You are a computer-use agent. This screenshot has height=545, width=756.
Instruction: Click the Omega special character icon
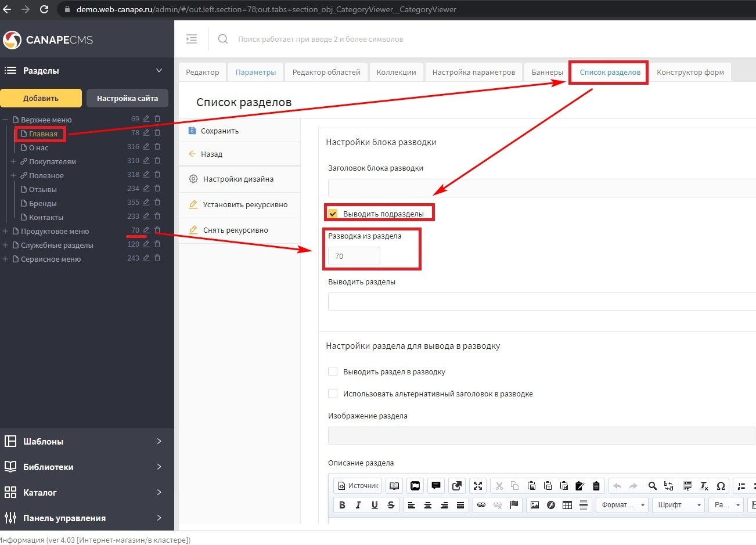pyautogui.click(x=721, y=486)
